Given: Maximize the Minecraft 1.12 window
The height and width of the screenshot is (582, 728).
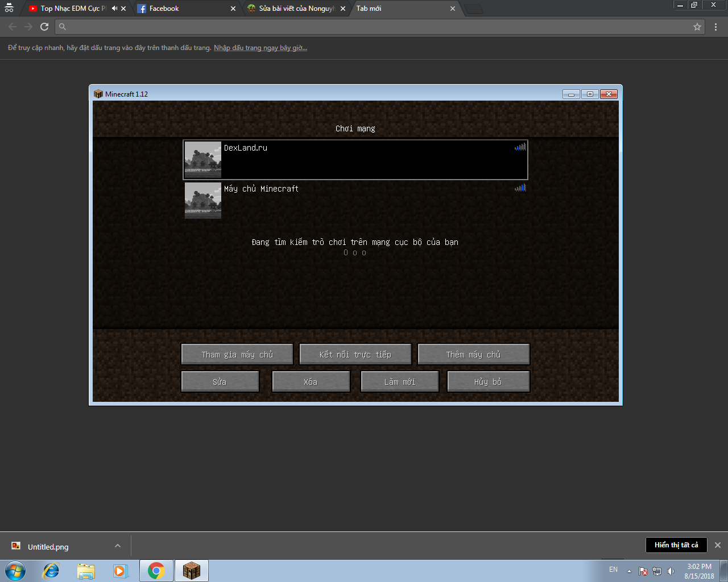Looking at the screenshot, I should click(590, 94).
